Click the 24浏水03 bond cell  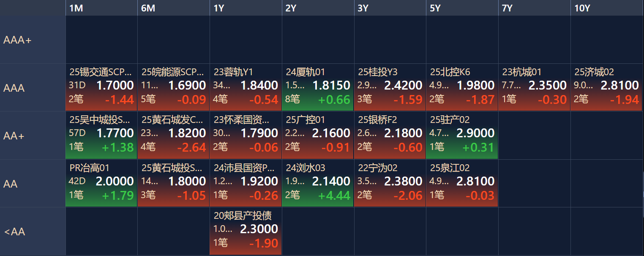coord(318,183)
